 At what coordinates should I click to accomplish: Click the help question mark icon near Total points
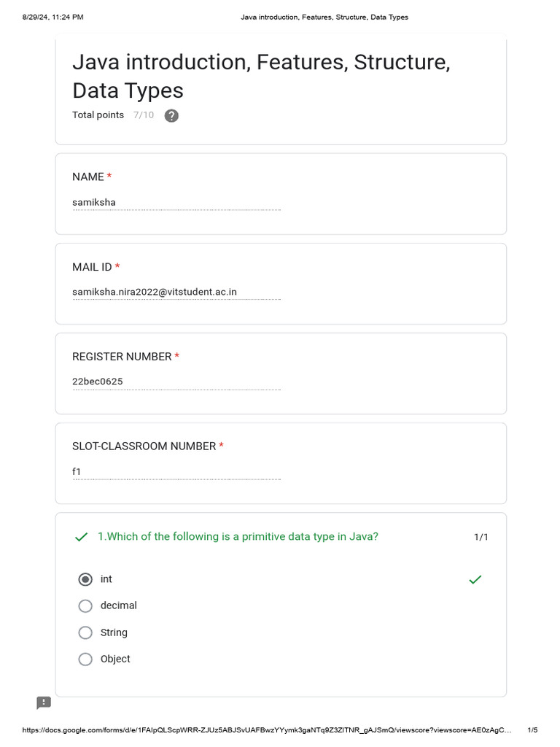point(171,116)
